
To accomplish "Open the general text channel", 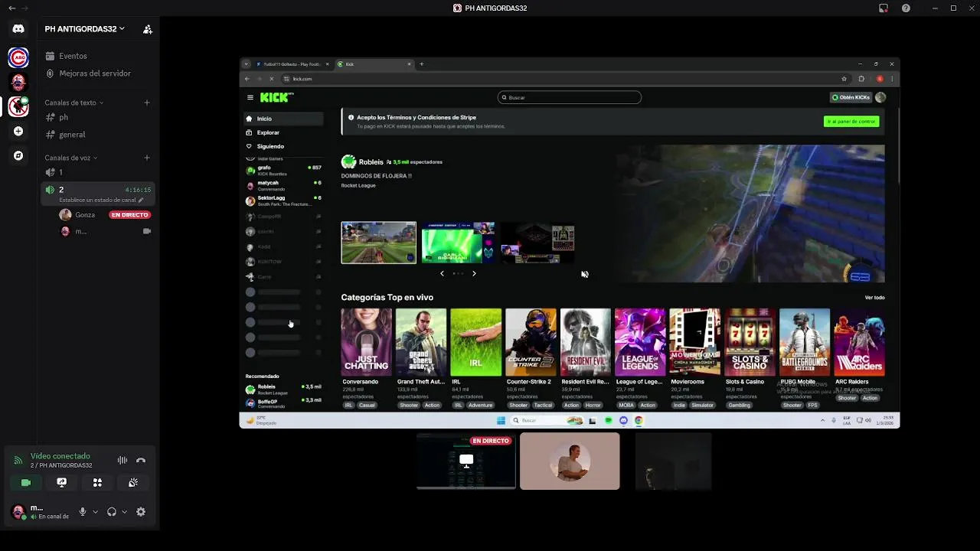I will (99, 135).
